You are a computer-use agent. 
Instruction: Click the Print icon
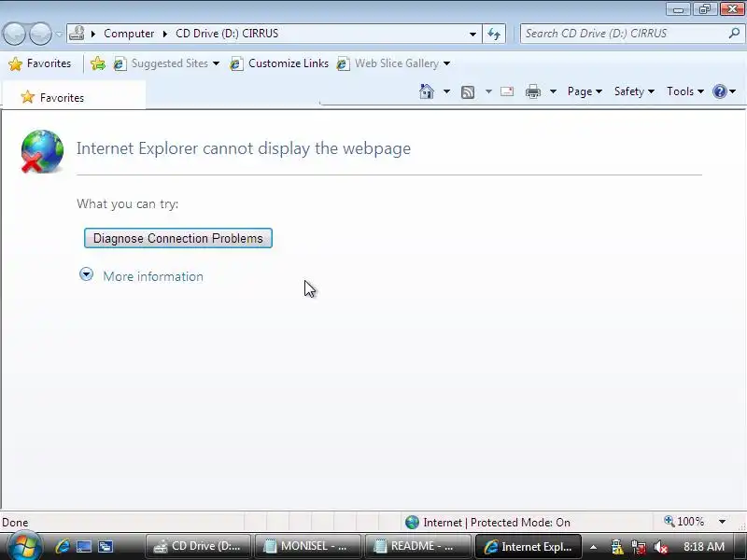532,91
